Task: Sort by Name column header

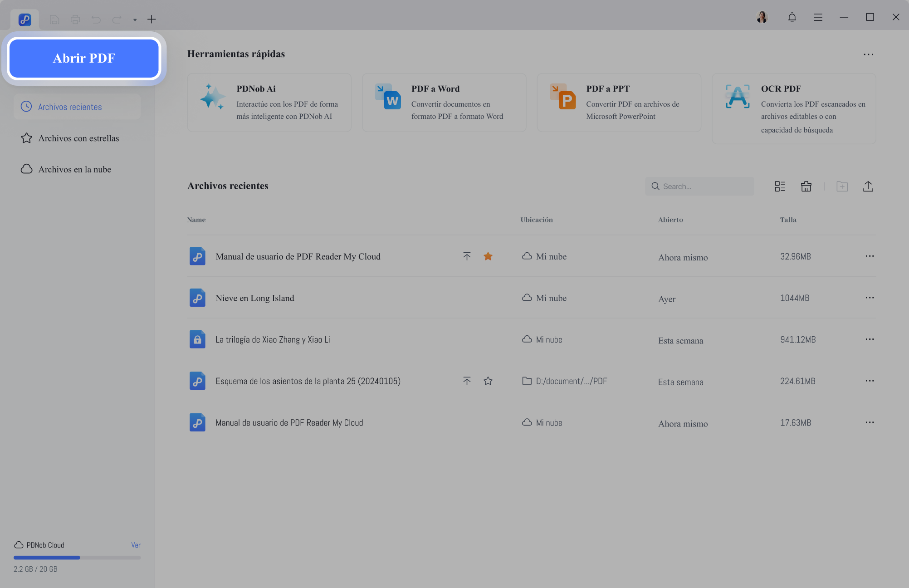Action: (x=196, y=220)
